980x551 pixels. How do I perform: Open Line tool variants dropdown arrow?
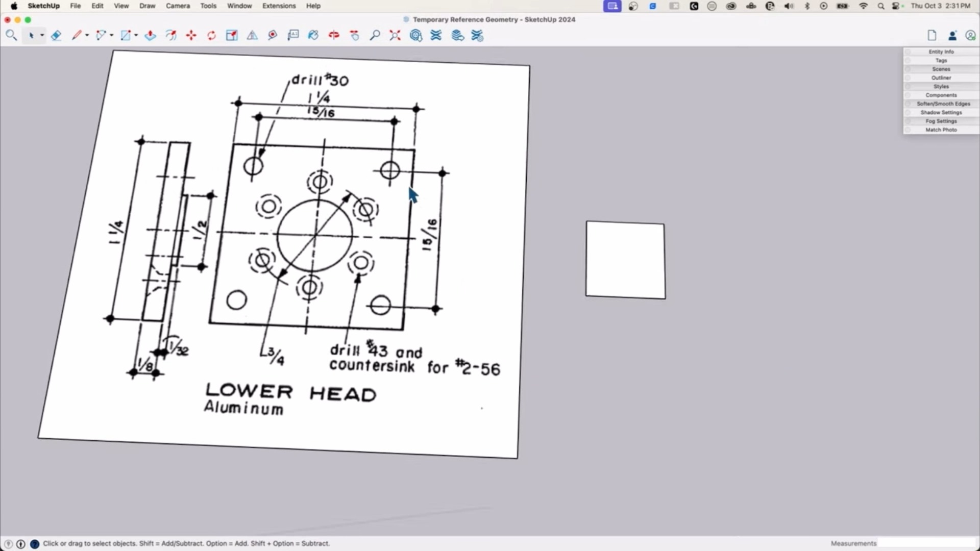pos(87,35)
